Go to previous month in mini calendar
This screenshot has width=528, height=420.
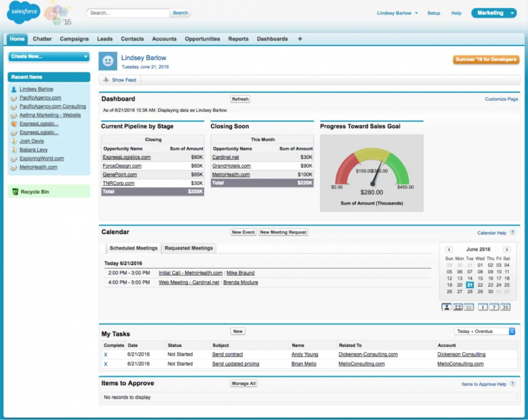click(449, 250)
